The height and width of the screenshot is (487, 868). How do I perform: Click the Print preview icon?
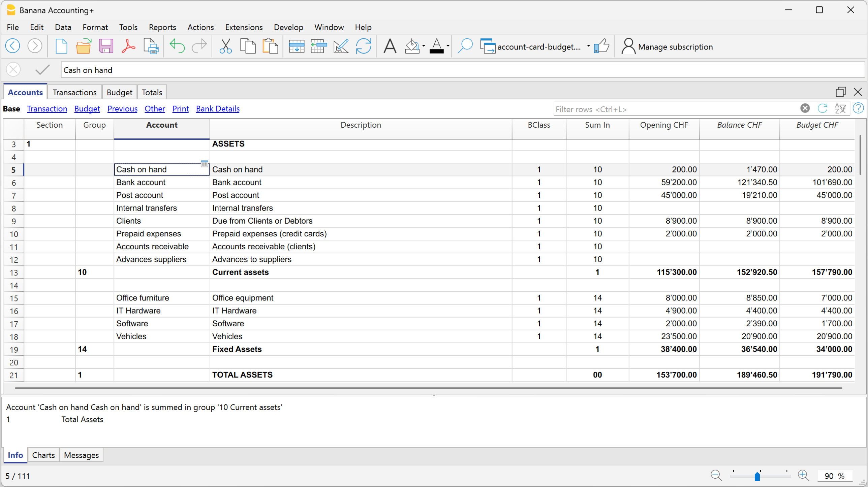(151, 46)
